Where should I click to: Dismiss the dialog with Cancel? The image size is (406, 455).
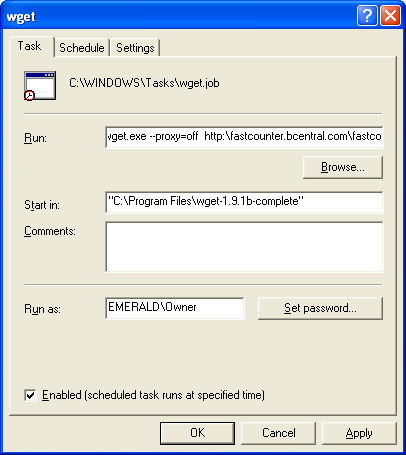tap(278, 433)
